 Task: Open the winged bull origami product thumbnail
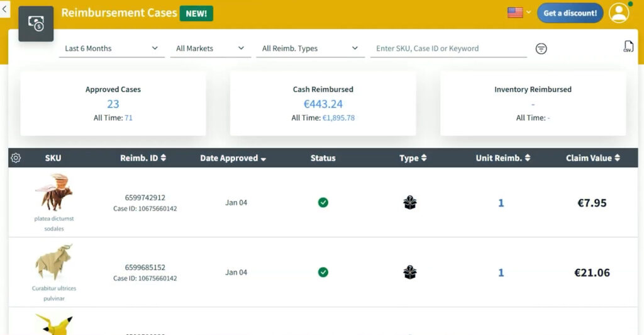click(x=54, y=192)
